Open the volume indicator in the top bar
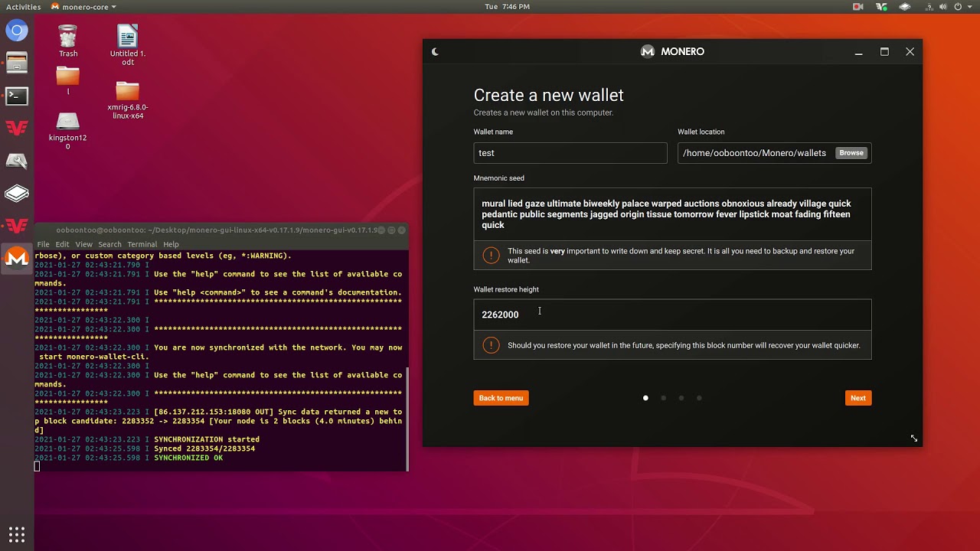The height and width of the screenshot is (551, 980). 943,7
